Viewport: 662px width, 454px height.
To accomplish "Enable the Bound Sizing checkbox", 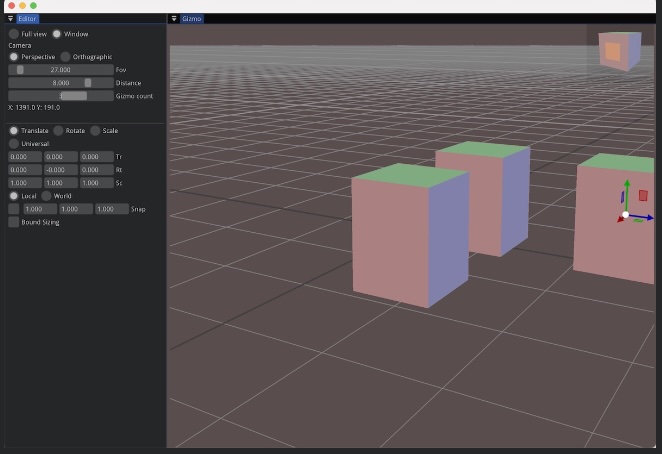I will [14, 222].
